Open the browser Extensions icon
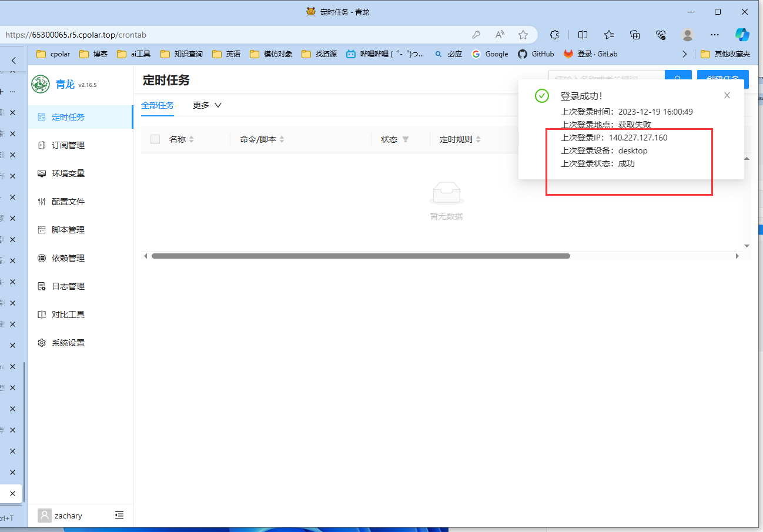The image size is (763, 532). pyautogui.click(x=554, y=35)
